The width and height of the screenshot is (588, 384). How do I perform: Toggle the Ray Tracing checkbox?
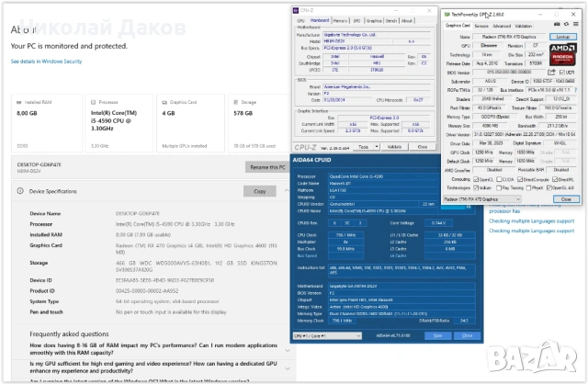coord(499,187)
